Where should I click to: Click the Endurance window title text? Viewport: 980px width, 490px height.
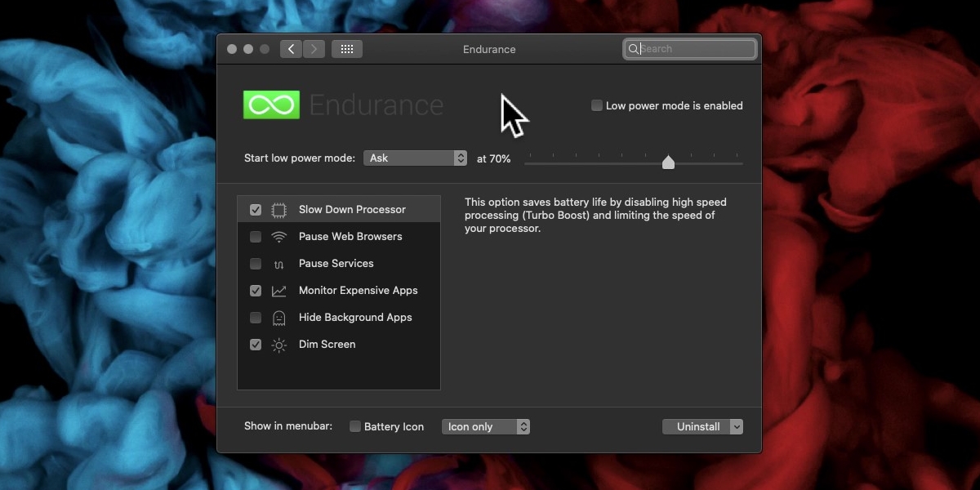489,50
